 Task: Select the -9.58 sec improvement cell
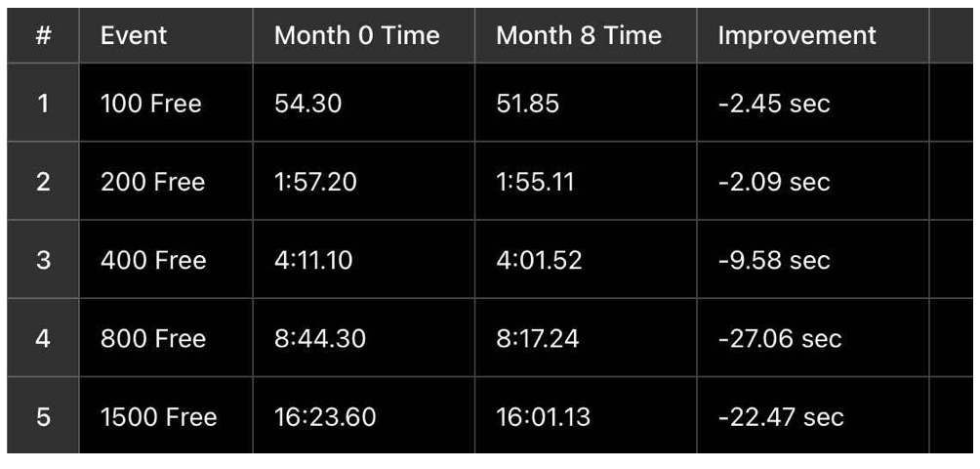pos(812,259)
